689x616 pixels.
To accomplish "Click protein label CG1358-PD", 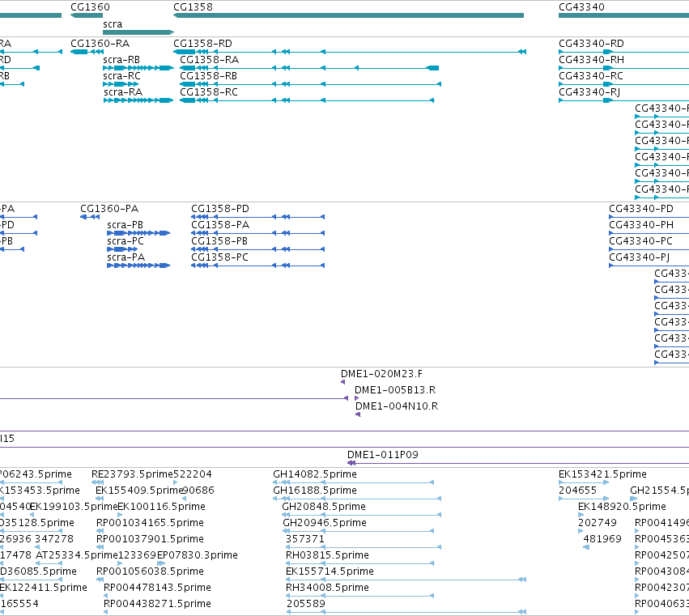I will click(x=219, y=209).
